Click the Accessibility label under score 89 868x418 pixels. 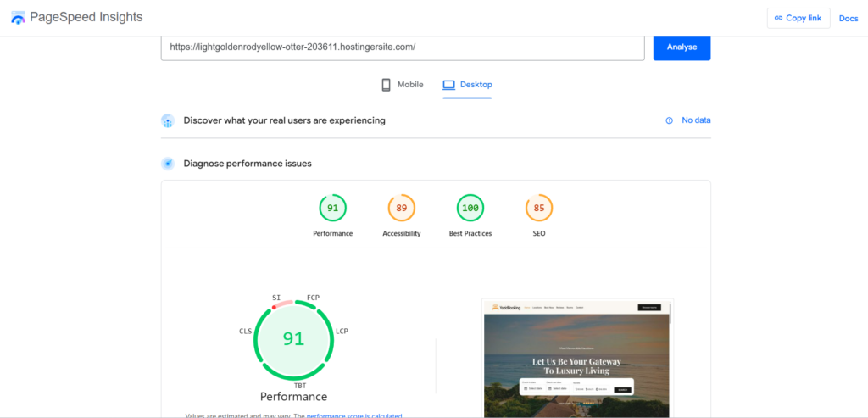pos(401,234)
